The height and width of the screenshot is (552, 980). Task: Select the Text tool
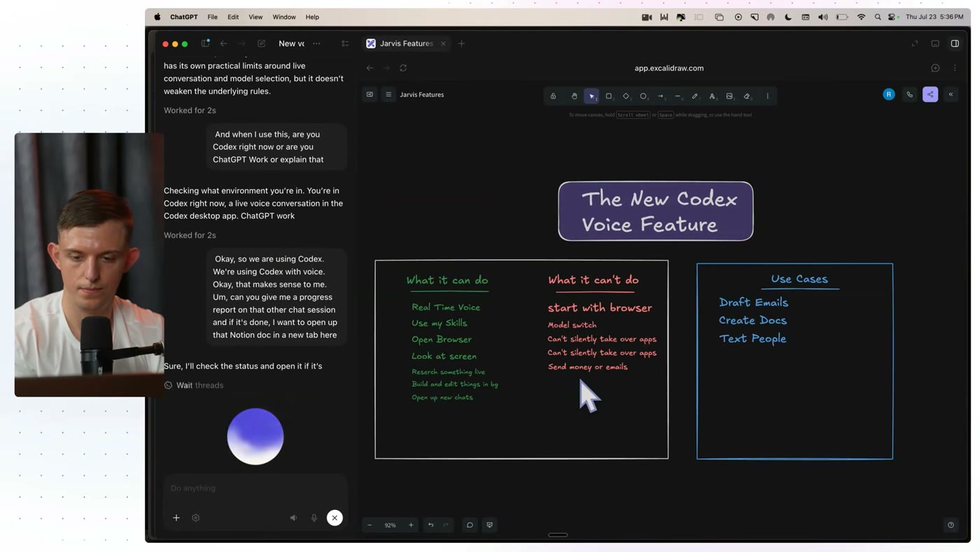point(712,96)
